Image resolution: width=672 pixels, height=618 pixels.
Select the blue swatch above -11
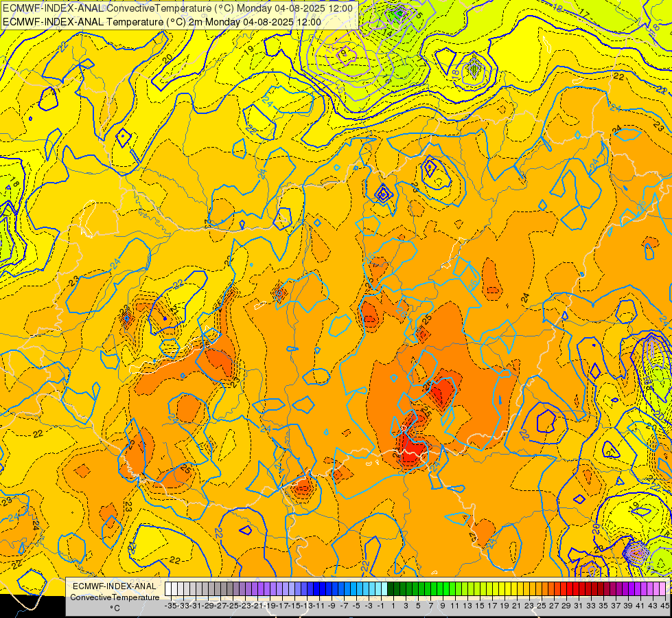coord(316,588)
